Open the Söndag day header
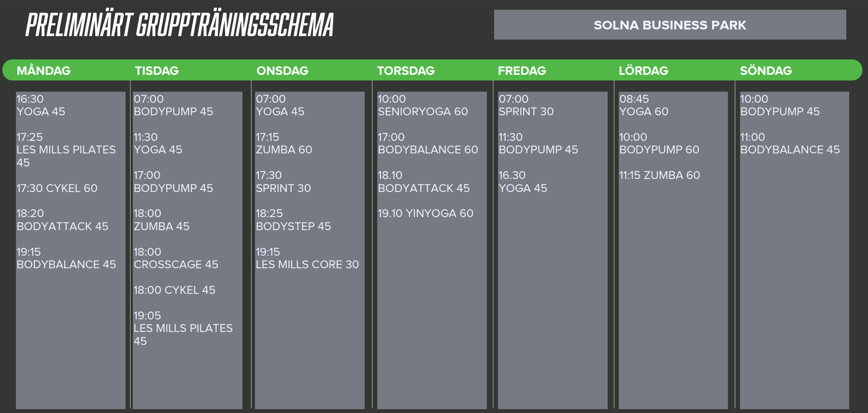Viewport: 868px width, 413px height. click(766, 70)
